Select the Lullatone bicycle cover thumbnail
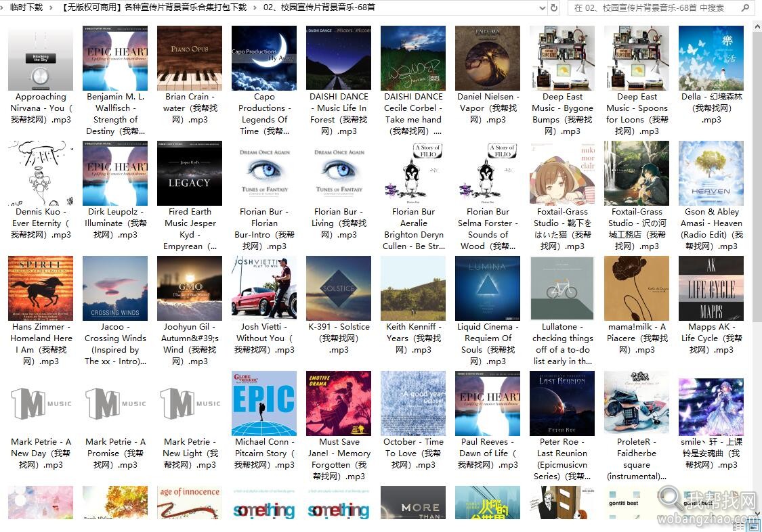The width and height of the screenshot is (762, 532). (562, 288)
